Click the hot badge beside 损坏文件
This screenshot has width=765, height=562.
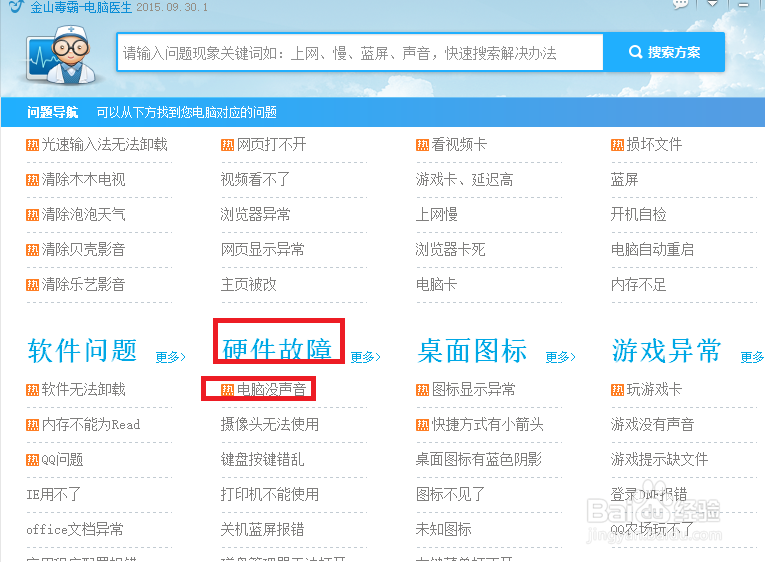[618, 145]
